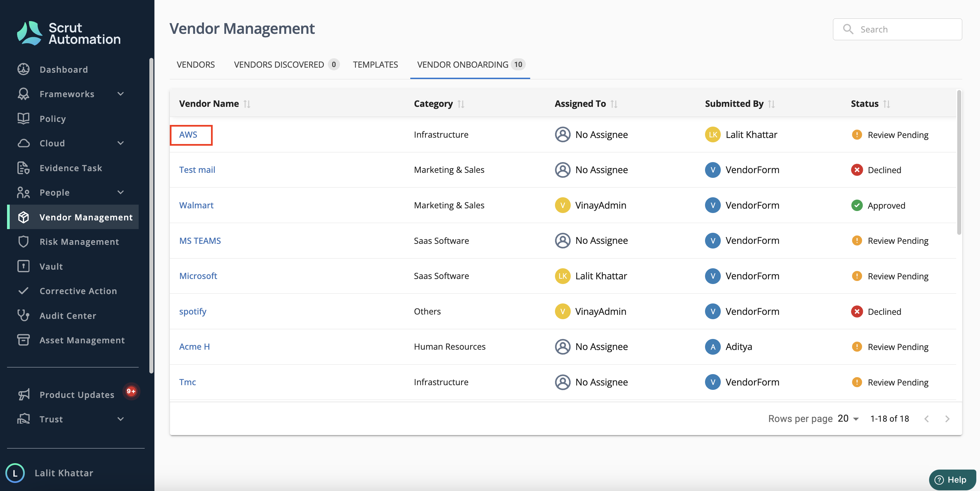Click the Evidence Task document icon
The image size is (980, 491).
point(23,168)
